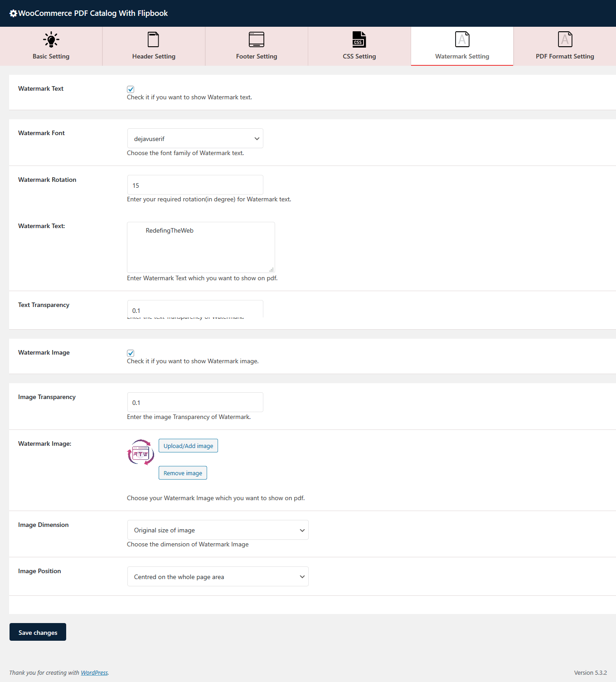Focus the Watermark Rotation input field
Viewport: 616px width, 682px height.
click(195, 185)
